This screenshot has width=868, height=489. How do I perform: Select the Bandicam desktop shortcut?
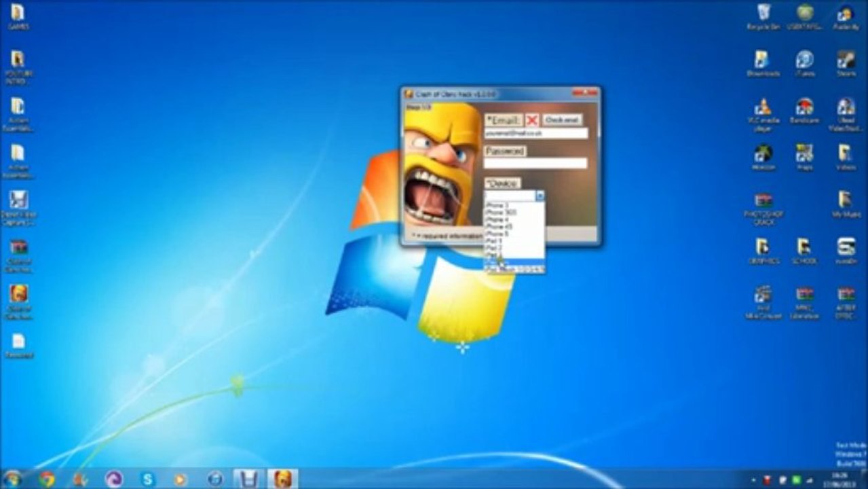pos(805,111)
